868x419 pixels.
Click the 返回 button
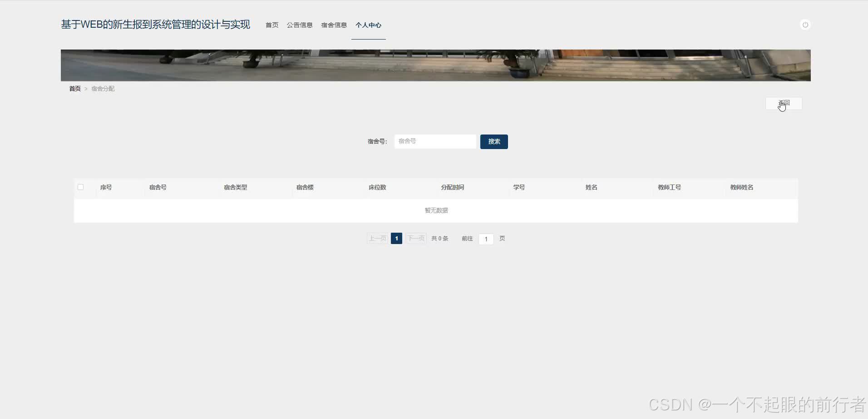click(784, 104)
